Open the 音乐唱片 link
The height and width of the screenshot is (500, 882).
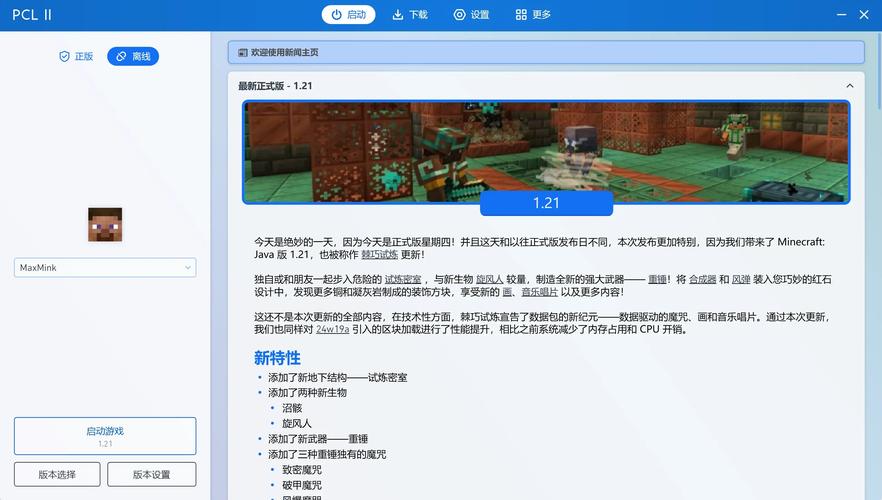pos(539,292)
